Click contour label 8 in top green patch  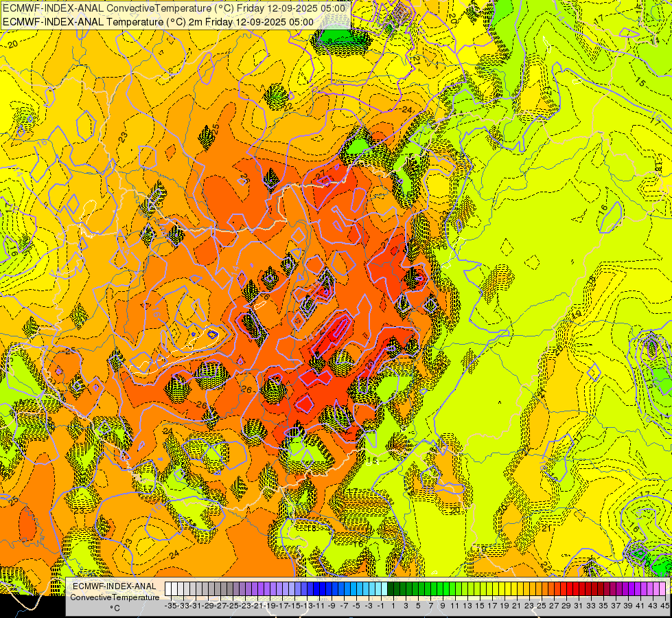tap(330, 42)
